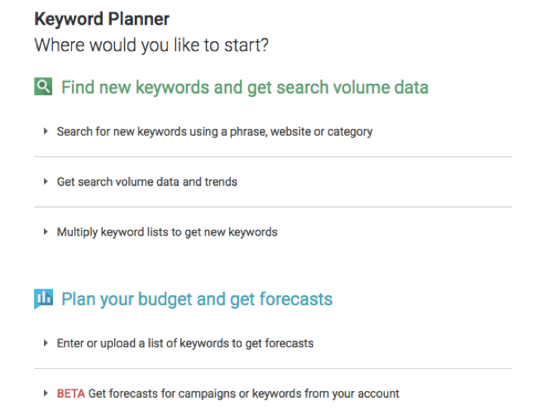
Task: Expand arrow beside Get search volume data
Action: (46, 182)
